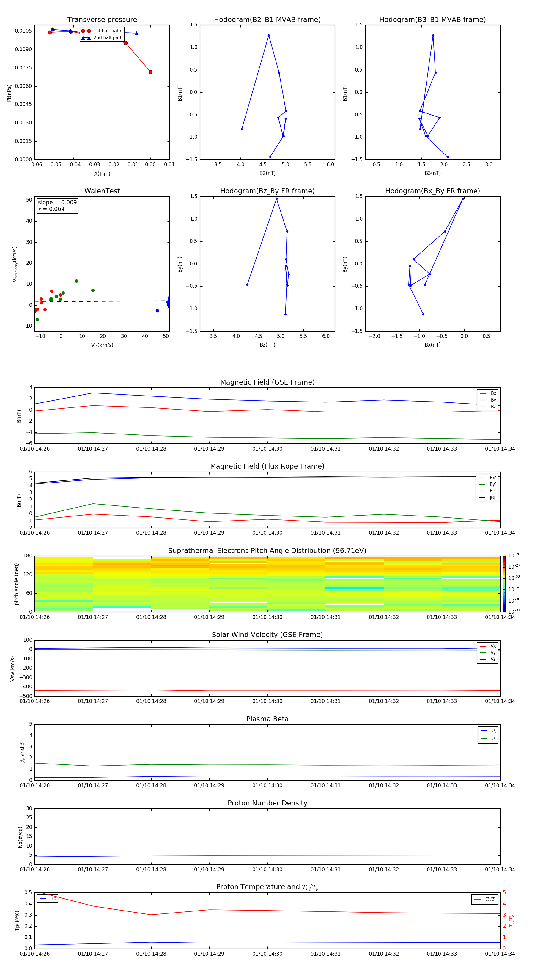Click the Bz entry in GSE magnetic field legend
Viewport: 535px width, 980px height.
tap(488, 407)
